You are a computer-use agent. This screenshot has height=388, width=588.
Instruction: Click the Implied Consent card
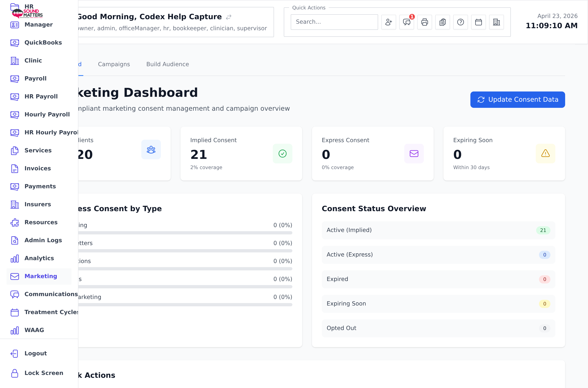coord(241,153)
